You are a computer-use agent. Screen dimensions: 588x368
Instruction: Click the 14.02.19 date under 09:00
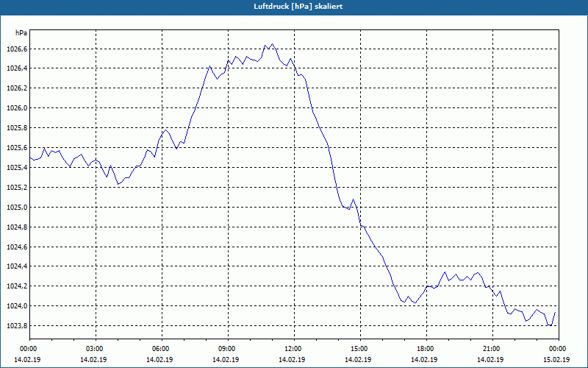(226, 360)
